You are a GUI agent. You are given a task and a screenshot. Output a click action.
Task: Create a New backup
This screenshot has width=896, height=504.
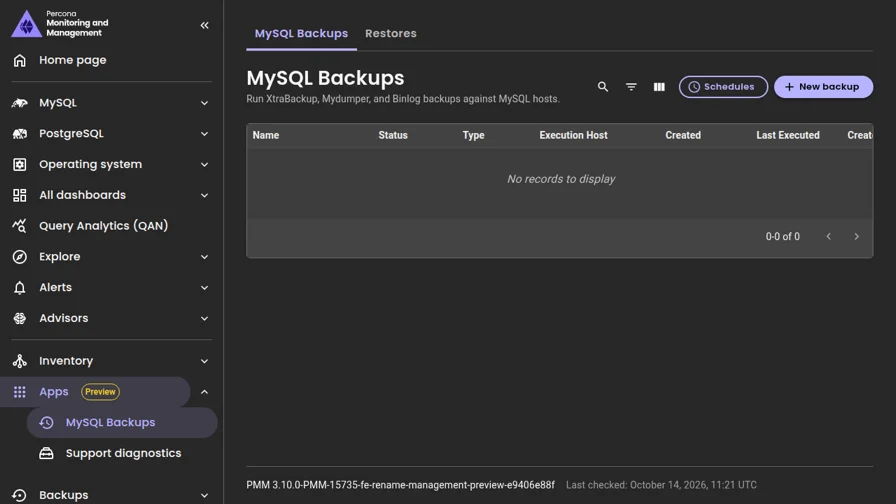823,87
